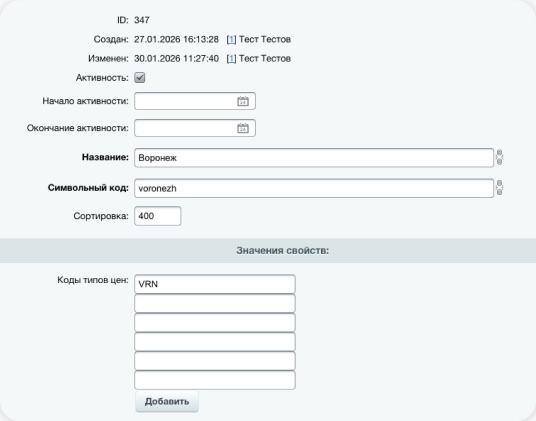Click the Название label

[105, 157]
